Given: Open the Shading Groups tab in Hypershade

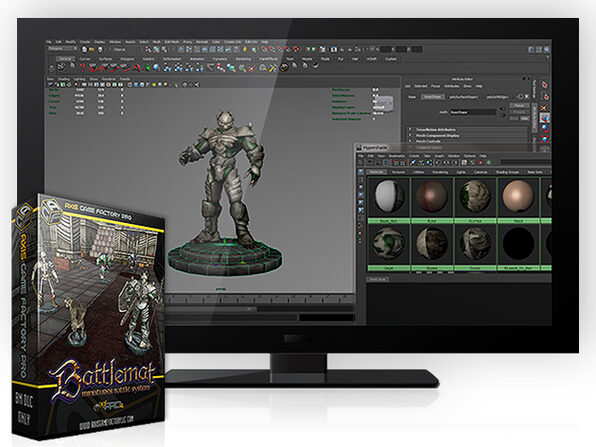Looking at the screenshot, I should click(507, 172).
